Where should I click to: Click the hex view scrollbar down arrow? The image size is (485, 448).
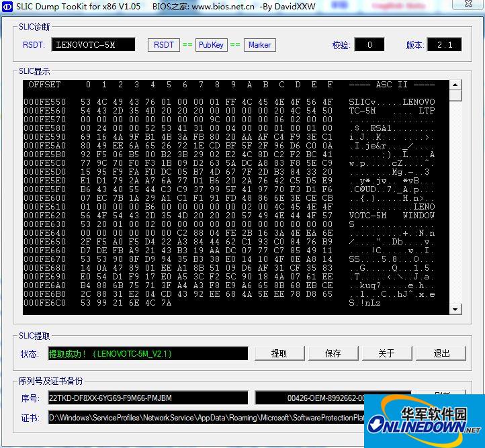point(455,309)
